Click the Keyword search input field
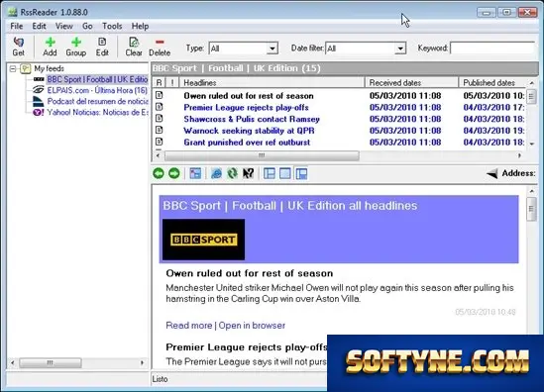The image size is (544, 392). pos(492,49)
